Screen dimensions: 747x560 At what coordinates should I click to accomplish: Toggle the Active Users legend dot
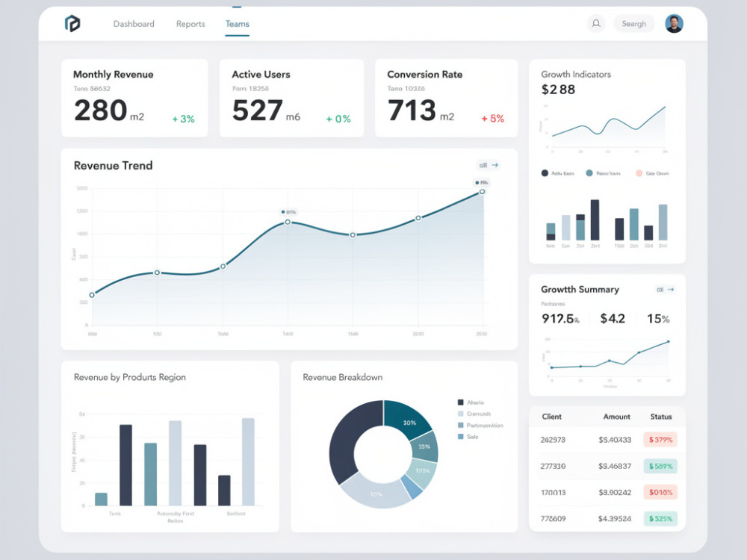(543, 172)
